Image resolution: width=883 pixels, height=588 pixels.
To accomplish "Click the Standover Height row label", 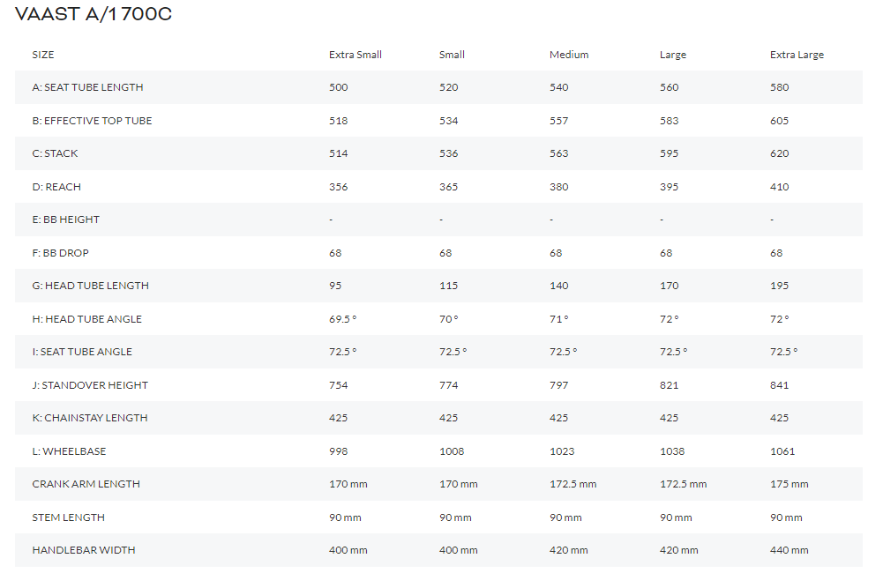I will [x=90, y=385].
